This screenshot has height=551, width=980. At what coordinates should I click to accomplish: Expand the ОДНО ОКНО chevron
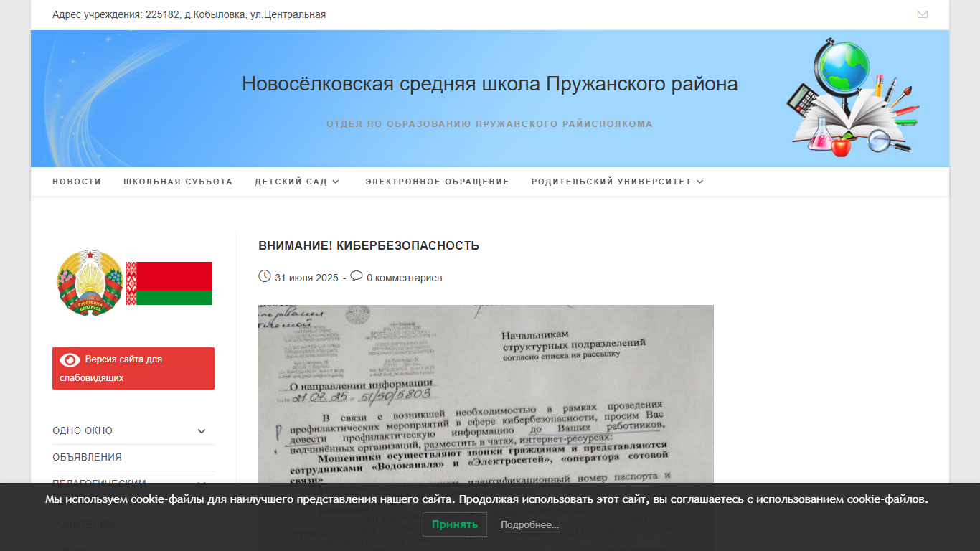coord(202,431)
